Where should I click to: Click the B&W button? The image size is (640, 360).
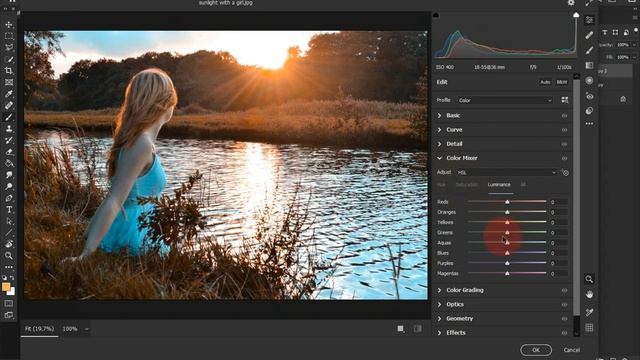(562, 82)
